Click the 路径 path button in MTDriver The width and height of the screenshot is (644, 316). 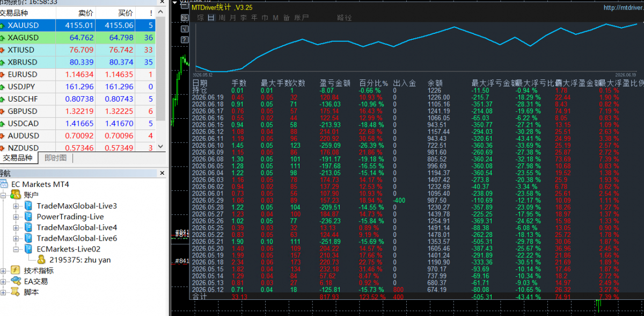pos(345,18)
